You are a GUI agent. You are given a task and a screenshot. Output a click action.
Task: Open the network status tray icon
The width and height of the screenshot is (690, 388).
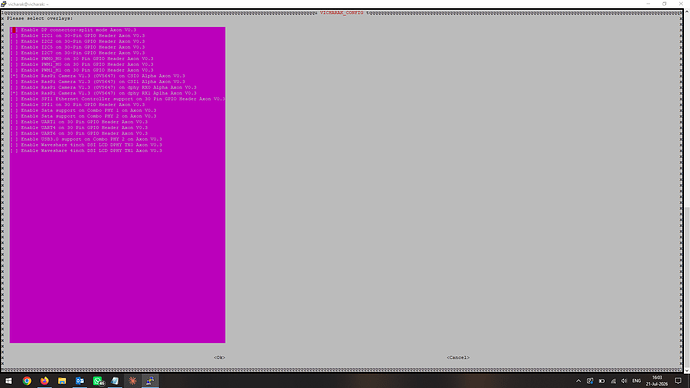(x=613, y=381)
